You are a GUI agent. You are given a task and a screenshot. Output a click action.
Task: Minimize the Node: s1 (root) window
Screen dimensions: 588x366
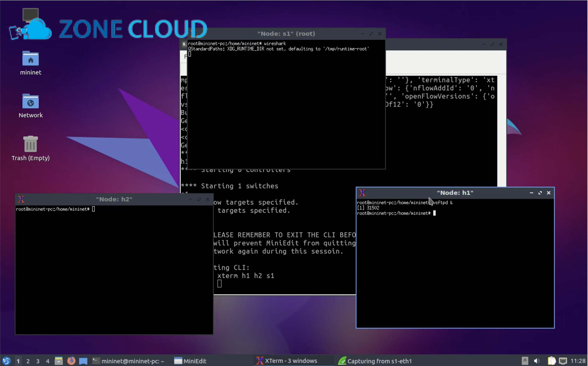pos(363,34)
